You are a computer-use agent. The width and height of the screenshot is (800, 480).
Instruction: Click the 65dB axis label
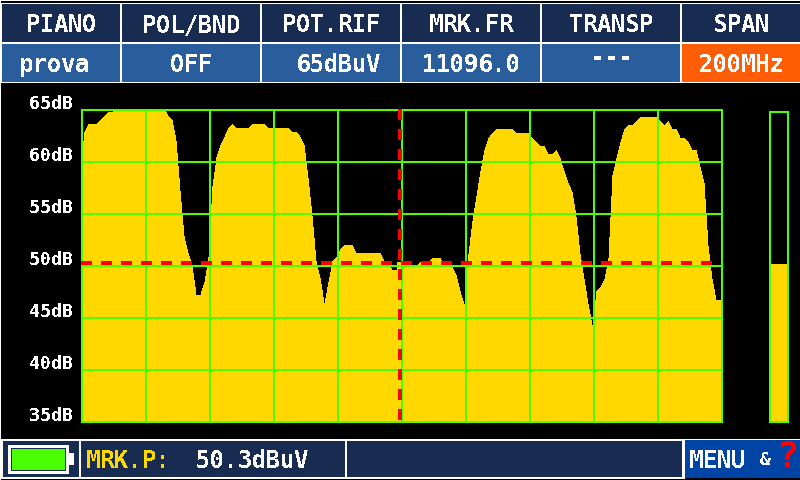point(51,103)
